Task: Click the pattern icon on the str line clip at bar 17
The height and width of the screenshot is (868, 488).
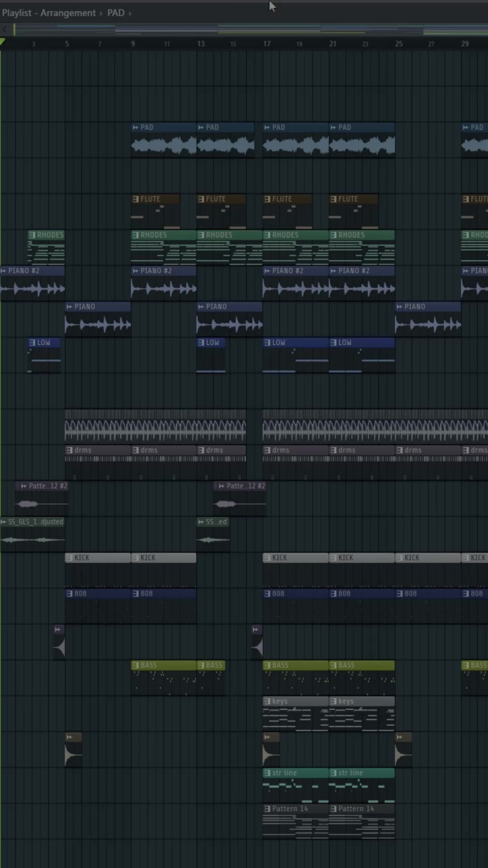Action: pyautogui.click(x=267, y=773)
